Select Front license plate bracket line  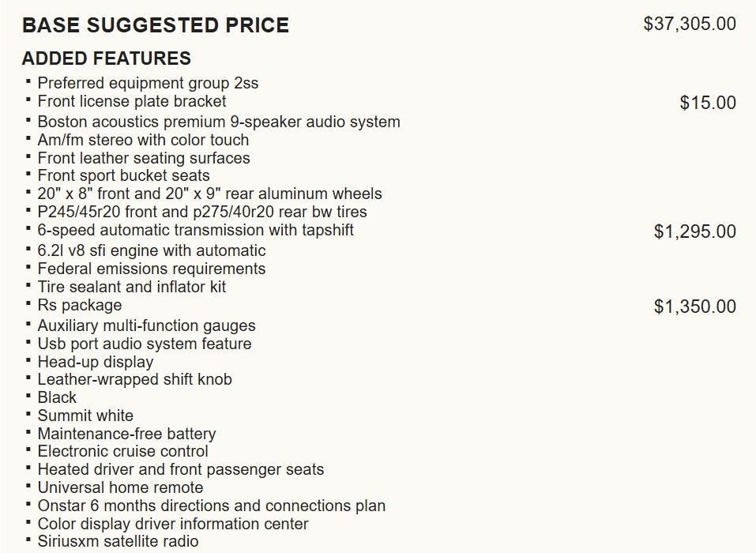click(132, 101)
